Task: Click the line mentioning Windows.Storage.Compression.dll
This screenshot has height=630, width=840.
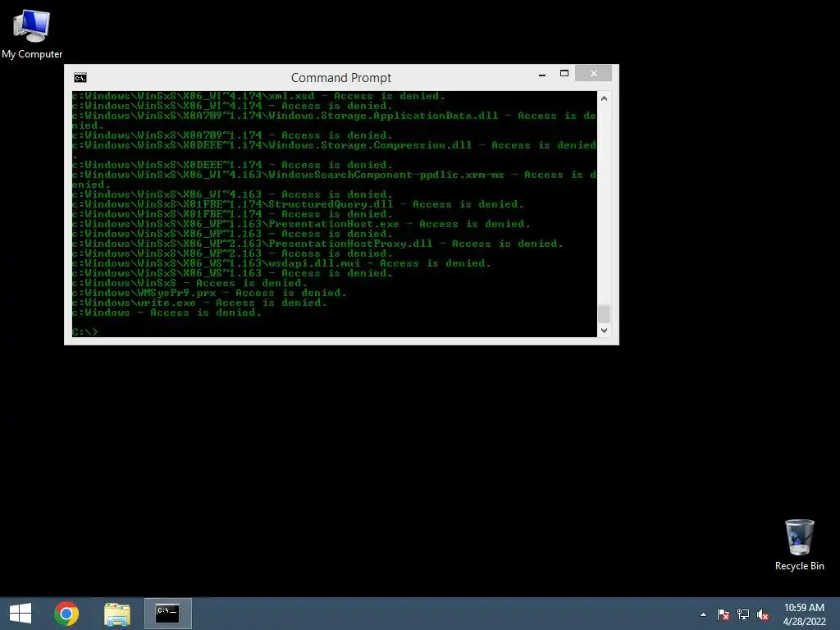Action: coord(335,150)
